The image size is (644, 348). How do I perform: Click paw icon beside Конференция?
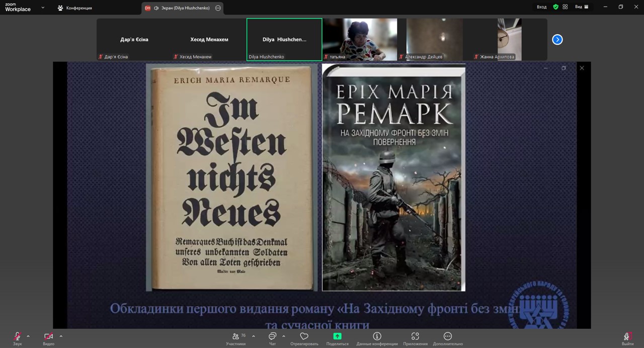pos(60,8)
